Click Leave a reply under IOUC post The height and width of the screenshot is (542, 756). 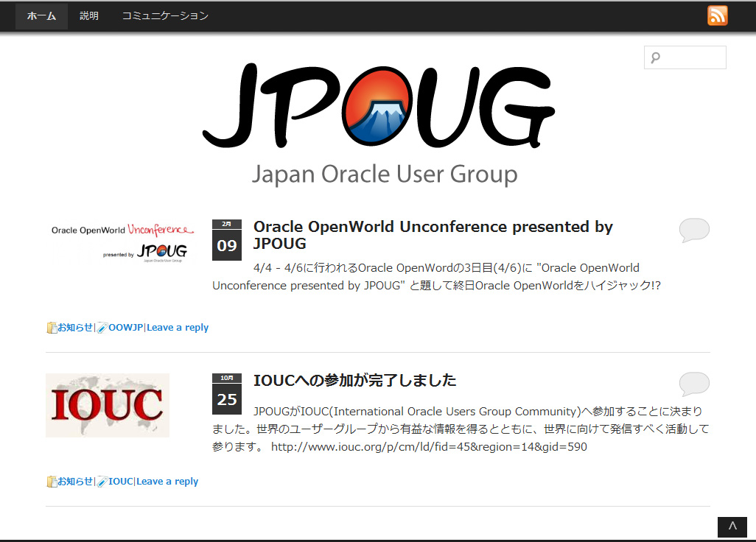tap(167, 482)
